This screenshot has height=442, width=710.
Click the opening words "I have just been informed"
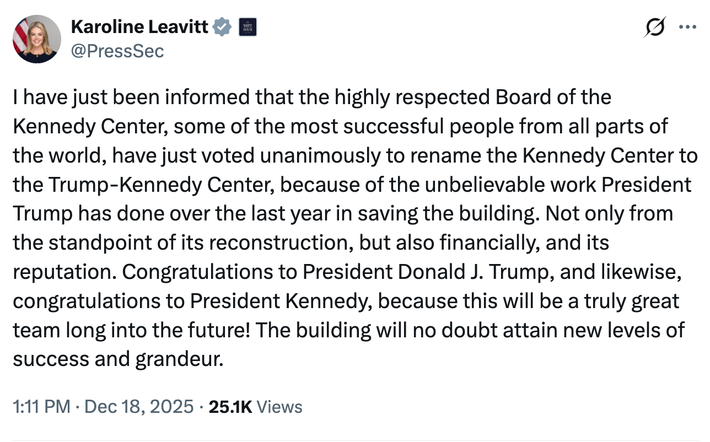[x=114, y=98]
